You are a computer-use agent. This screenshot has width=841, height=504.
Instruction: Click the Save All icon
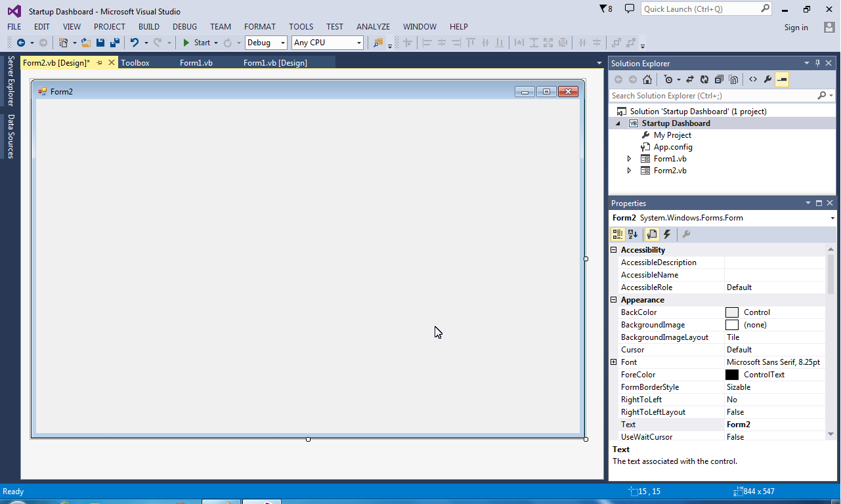(114, 43)
